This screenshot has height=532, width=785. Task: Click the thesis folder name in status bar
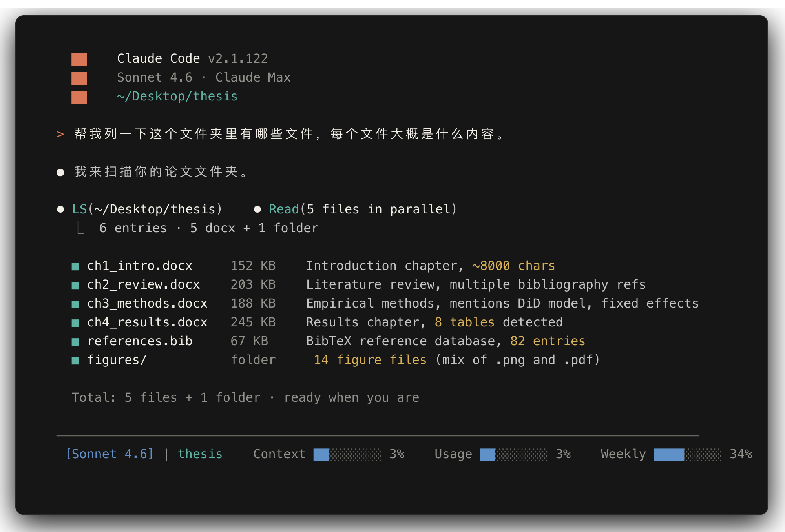(200, 454)
